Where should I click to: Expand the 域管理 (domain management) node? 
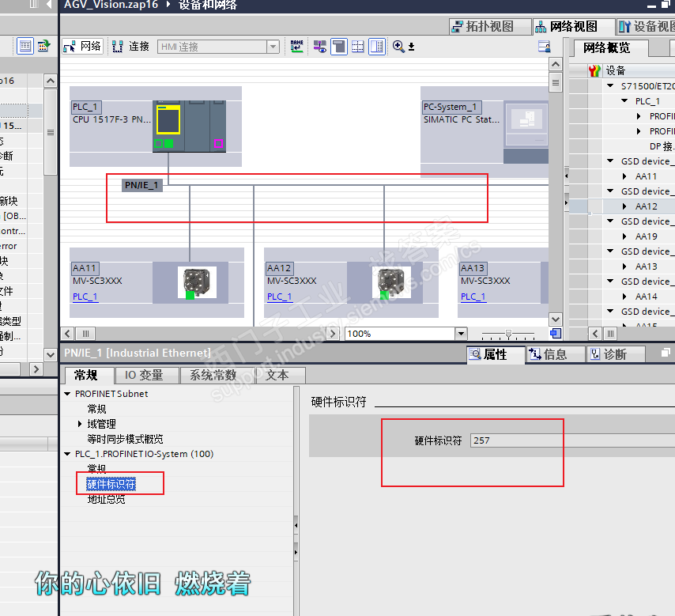click(x=80, y=424)
